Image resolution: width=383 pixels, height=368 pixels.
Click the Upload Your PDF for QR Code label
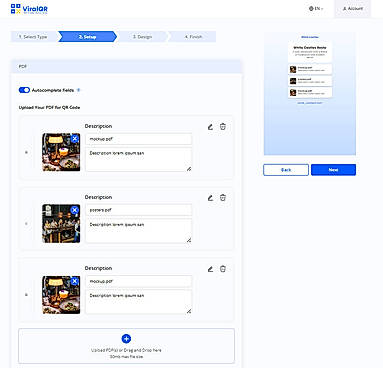tap(49, 107)
